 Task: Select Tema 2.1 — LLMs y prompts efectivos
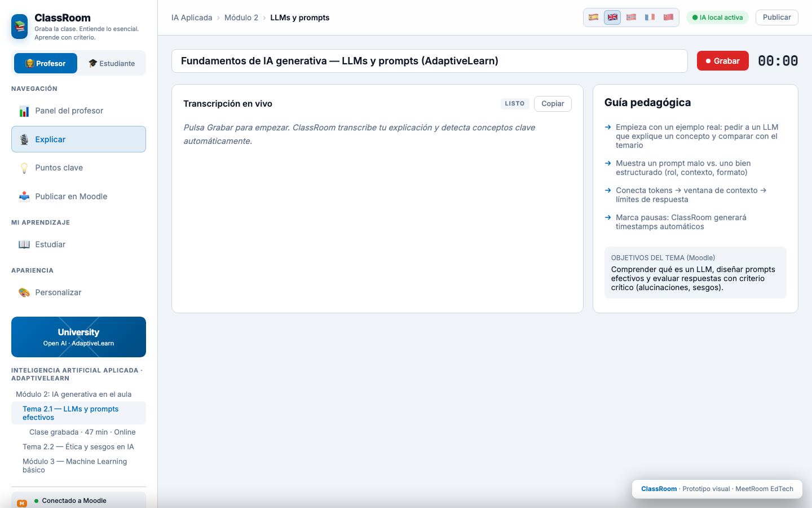click(x=78, y=413)
